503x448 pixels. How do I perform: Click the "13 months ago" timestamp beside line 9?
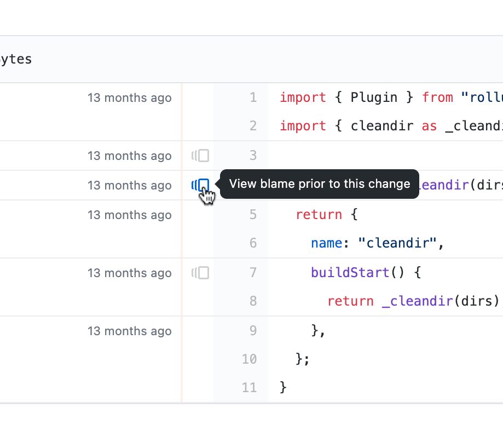pyautogui.click(x=130, y=331)
